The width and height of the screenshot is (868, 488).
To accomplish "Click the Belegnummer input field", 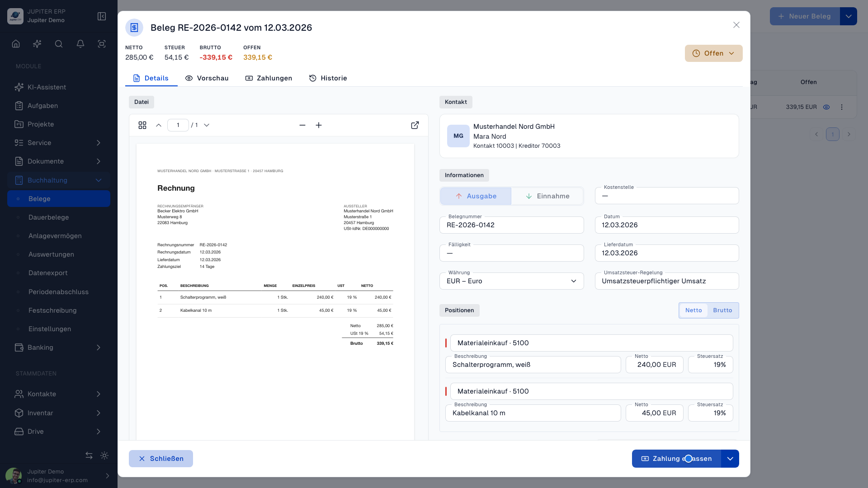I will 511,225.
